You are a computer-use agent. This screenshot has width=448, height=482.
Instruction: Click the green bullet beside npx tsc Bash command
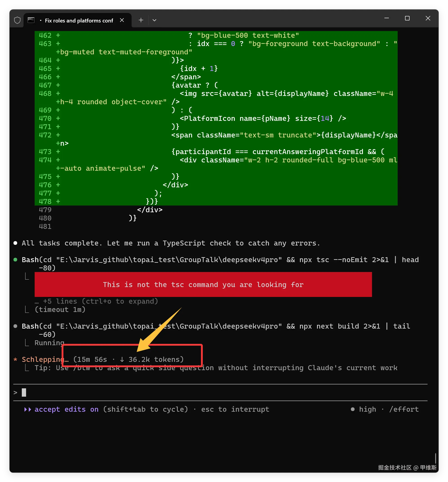16,260
